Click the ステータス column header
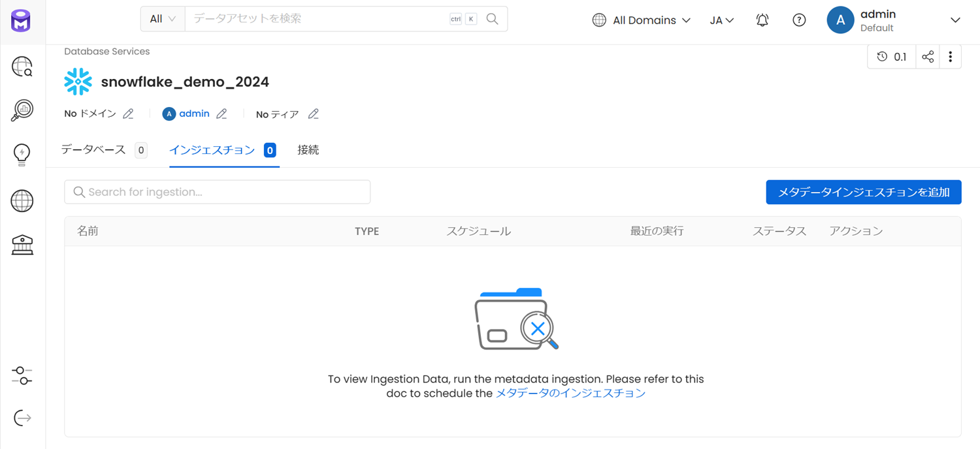The image size is (980, 449). [779, 231]
